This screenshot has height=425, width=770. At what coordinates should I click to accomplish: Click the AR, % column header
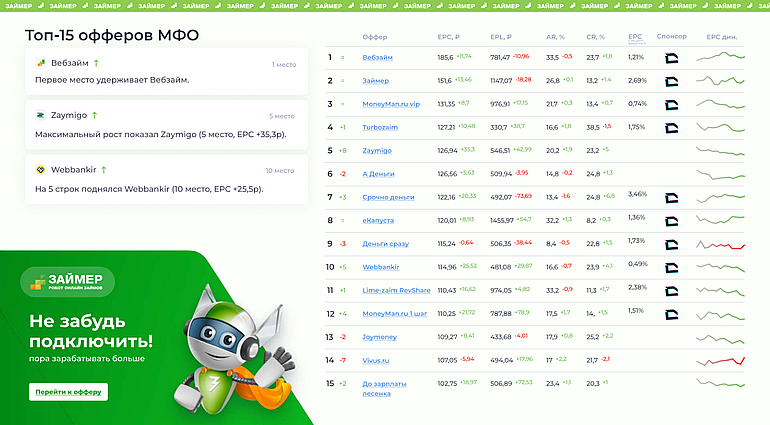tap(555, 37)
